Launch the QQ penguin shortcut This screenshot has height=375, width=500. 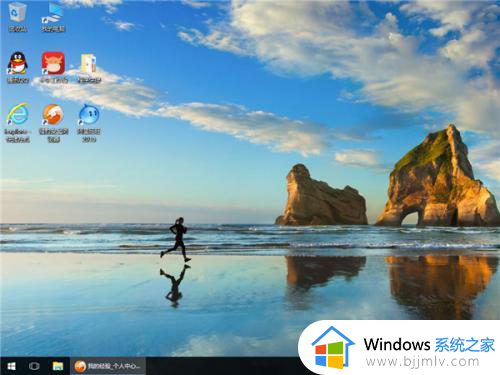(18, 67)
